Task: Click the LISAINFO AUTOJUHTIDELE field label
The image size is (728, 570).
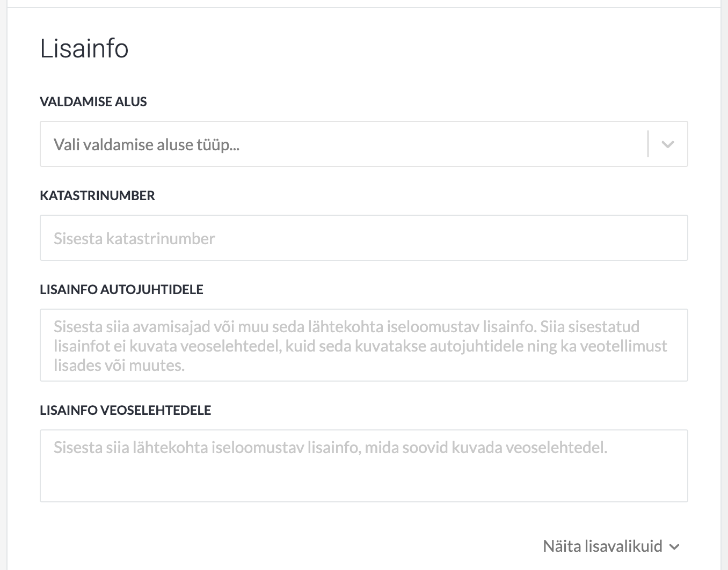Action: coord(121,289)
